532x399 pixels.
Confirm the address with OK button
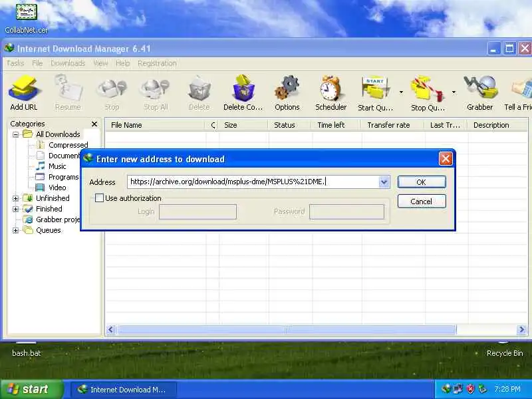(x=422, y=182)
